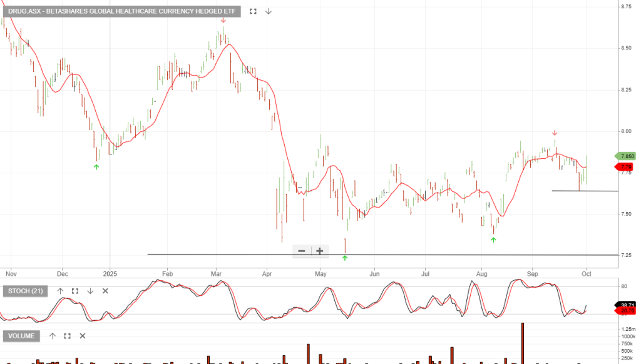The image size is (641, 364).
Task: Click the red 7.79 moving average tag
Action: pos(626,166)
